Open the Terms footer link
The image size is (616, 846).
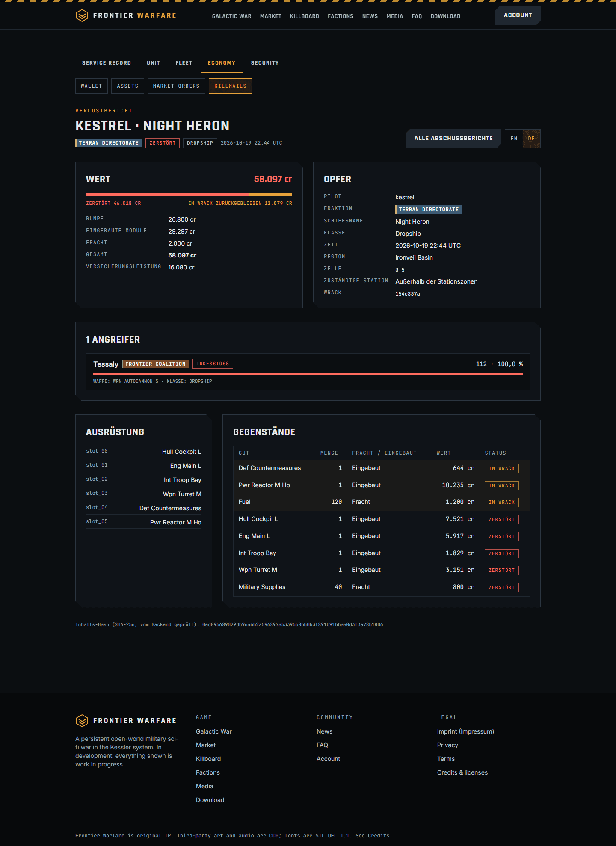click(x=446, y=759)
